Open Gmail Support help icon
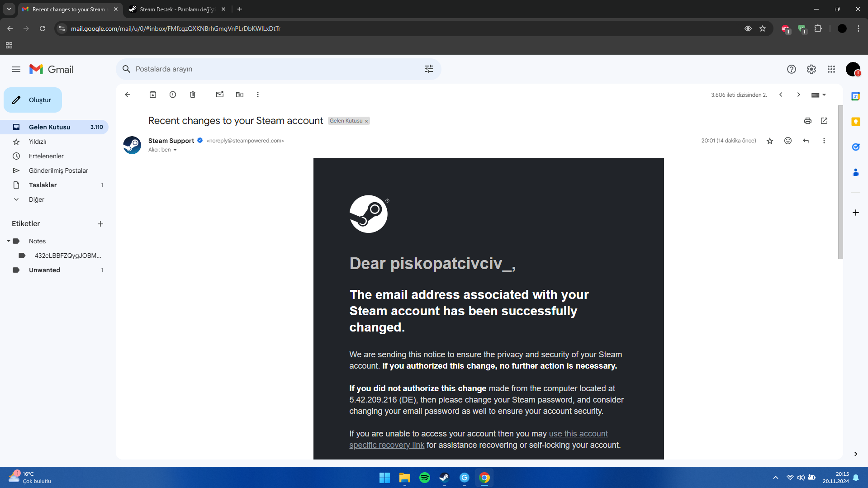868x488 pixels. (x=792, y=69)
